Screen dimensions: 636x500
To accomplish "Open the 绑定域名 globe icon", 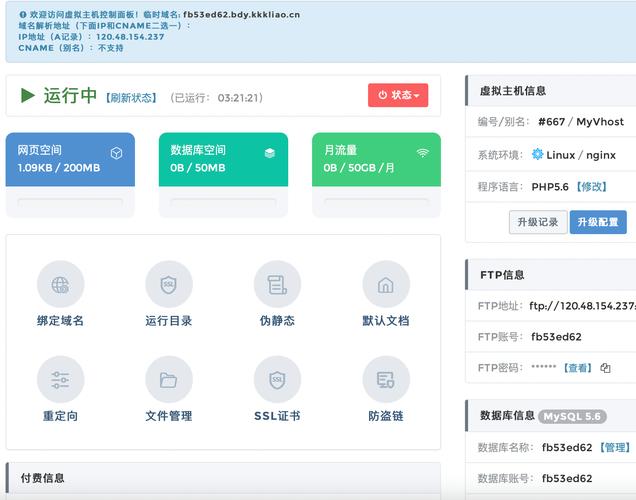I will [60, 284].
